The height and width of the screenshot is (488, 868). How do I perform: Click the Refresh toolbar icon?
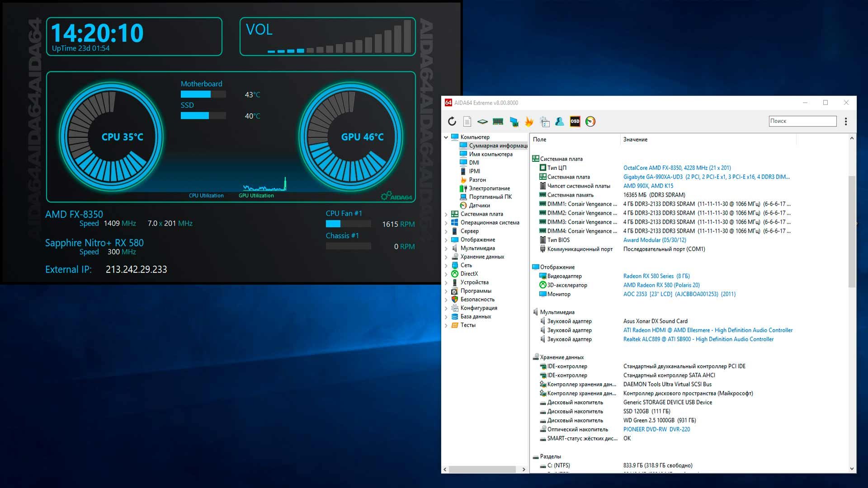click(x=452, y=121)
